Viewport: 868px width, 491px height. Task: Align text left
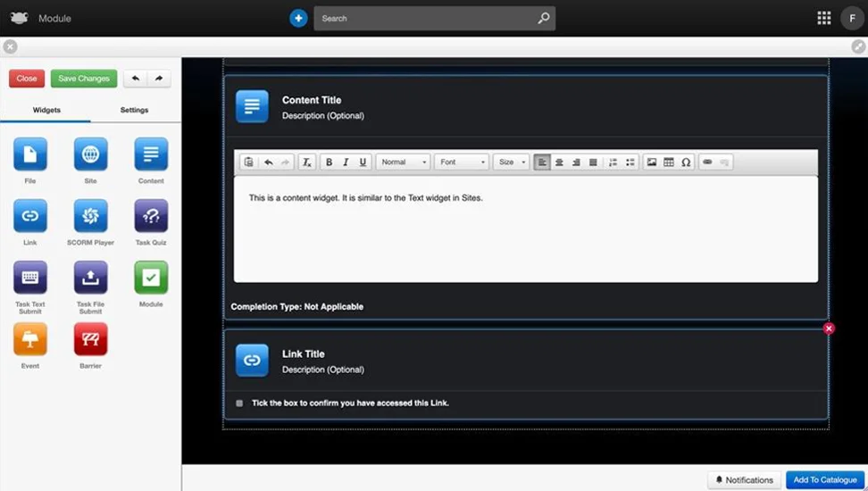pos(542,162)
